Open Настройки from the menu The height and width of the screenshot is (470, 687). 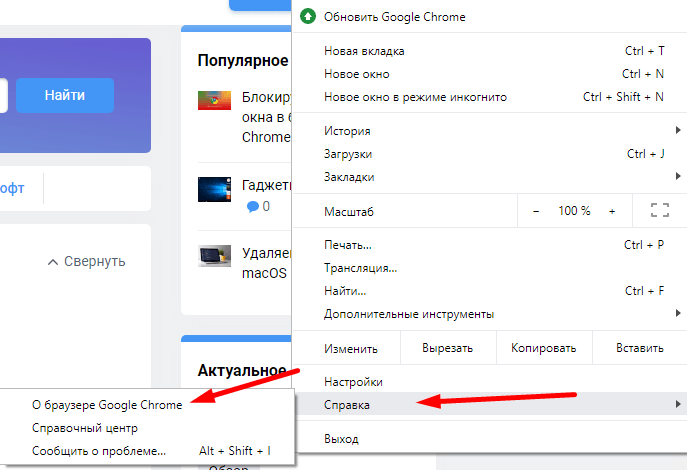489,382
